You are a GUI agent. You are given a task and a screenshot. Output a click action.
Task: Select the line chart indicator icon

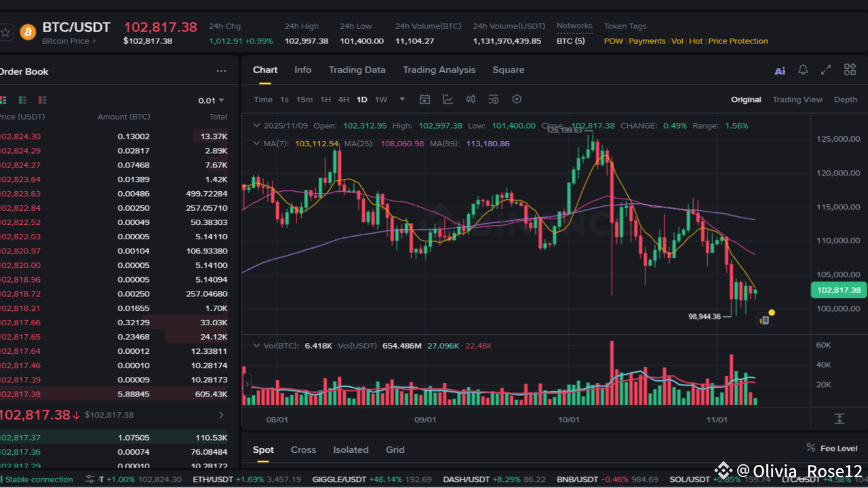(448, 99)
